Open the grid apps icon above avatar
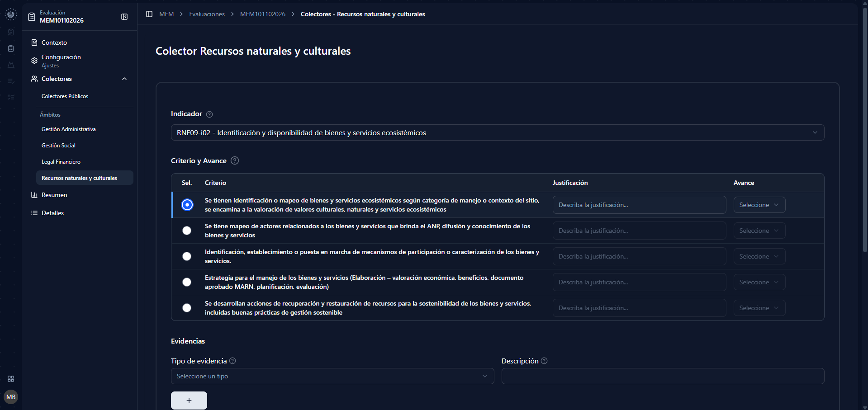 (11, 379)
